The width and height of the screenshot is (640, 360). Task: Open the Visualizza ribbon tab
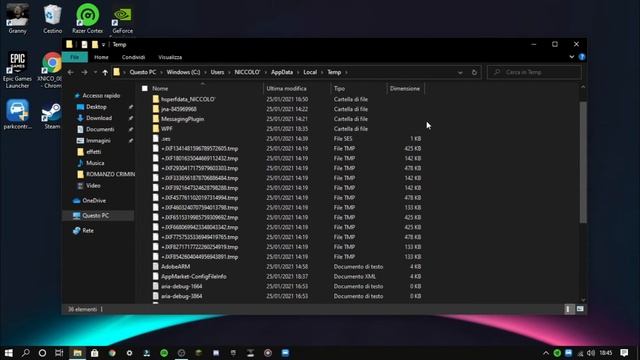coord(170,57)
